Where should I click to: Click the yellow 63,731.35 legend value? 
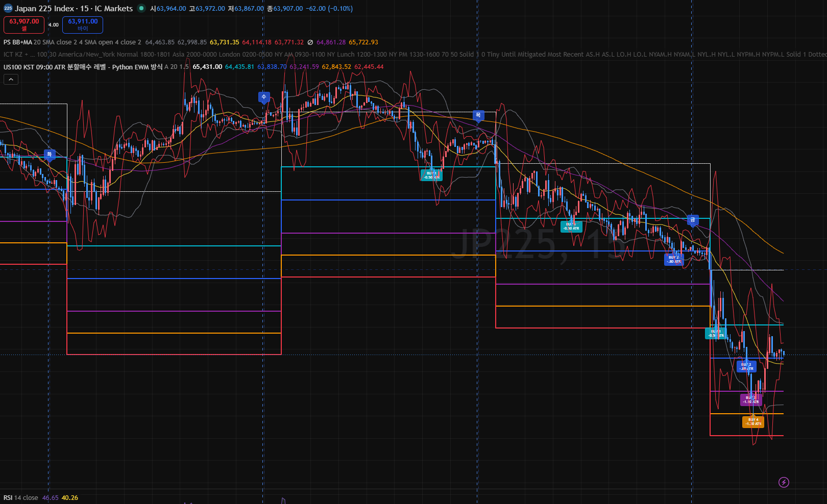pos(225,42)
